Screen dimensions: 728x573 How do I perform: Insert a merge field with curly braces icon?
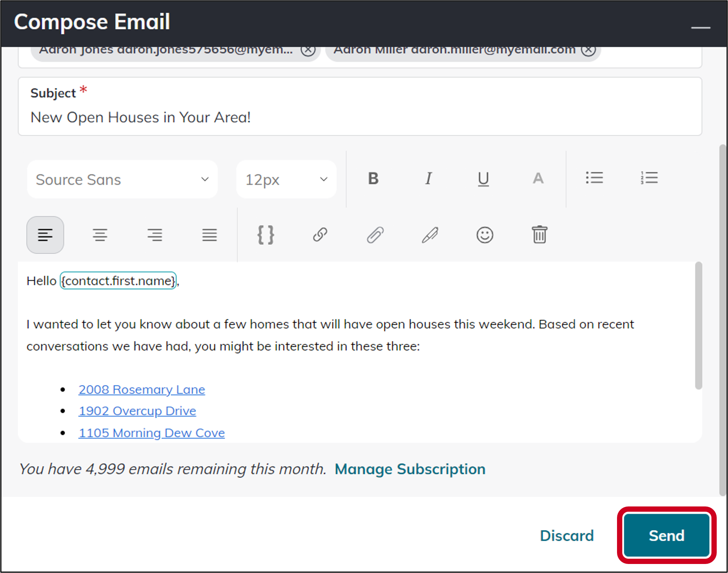point(266,235)
